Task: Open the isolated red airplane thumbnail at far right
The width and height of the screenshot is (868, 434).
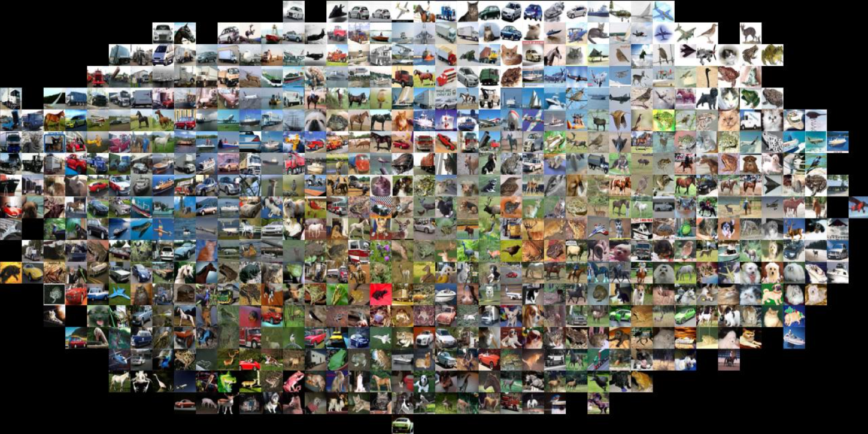Action: (859, 207)
